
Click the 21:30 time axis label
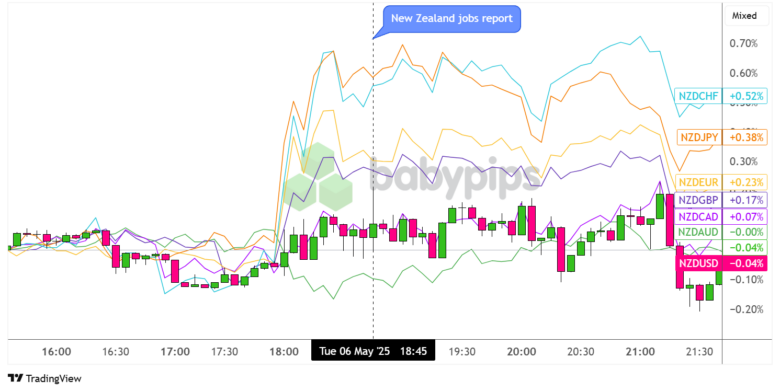pyautogui.click(x=699, y=352)
